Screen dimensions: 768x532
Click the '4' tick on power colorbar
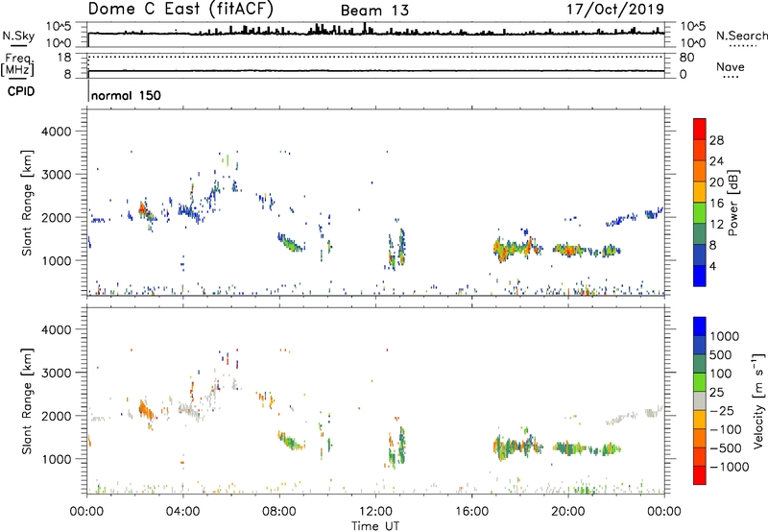coord(712,266)
